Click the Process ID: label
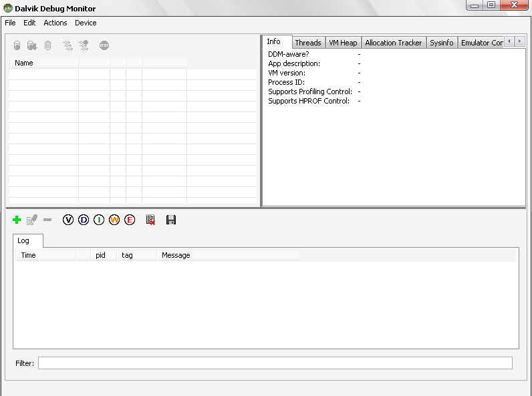 pyautogui.click(x=286, y=82)
